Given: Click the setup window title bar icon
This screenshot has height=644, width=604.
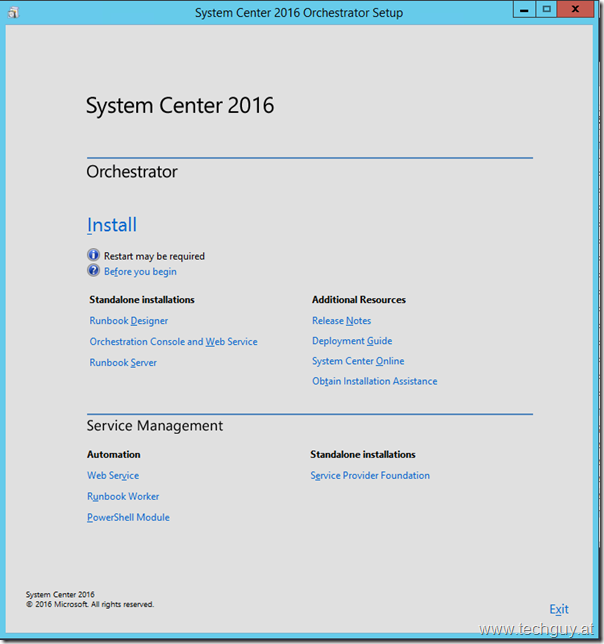Looking at the screenshot, I should (x=13, y=12).
